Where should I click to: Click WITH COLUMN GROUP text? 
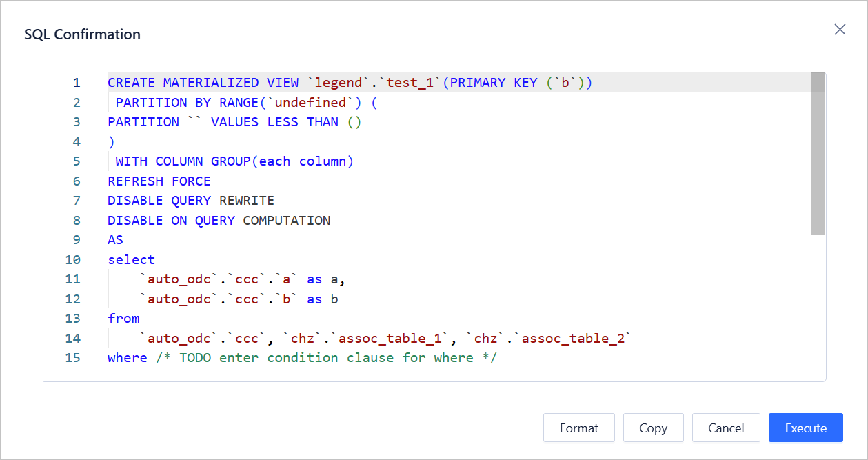click(183, 161)
